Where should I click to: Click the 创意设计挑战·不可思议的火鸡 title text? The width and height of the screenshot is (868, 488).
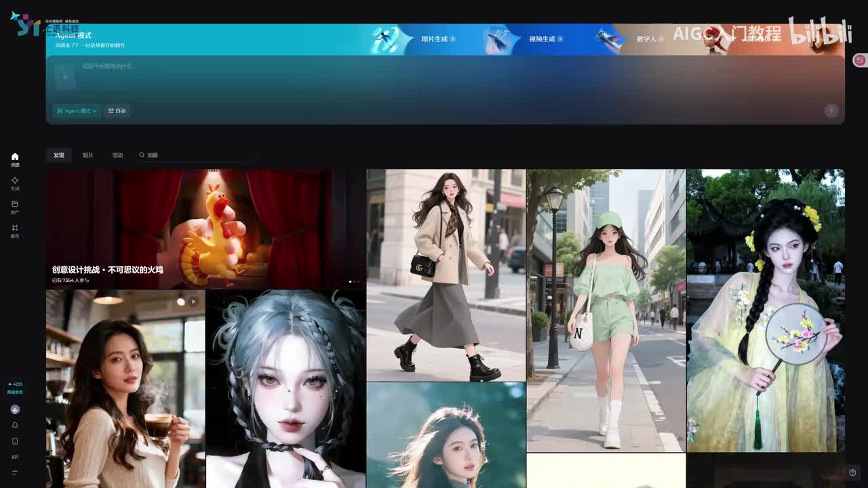pos(108,270)
